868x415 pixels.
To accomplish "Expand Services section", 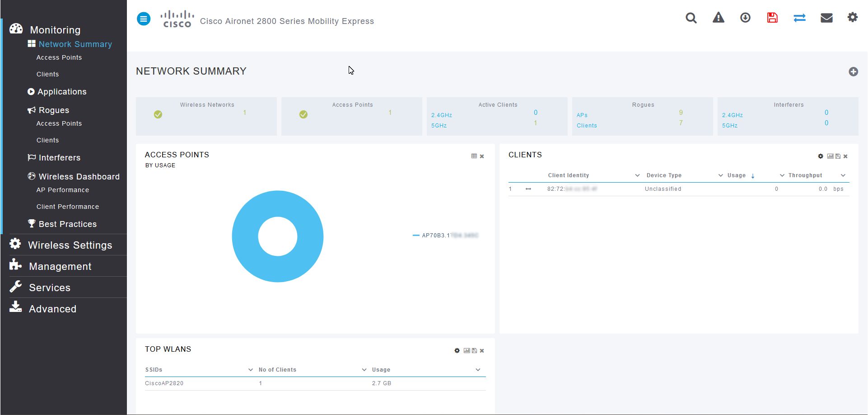I will pyautogui.click(x=50, y=288).
